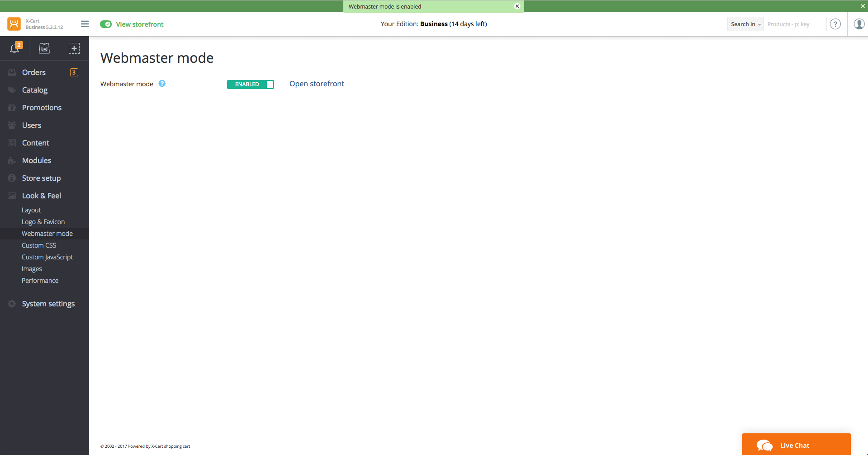Image resolution: width=868 pixels, height=455 pixels.
Task: Open the Search in dropdown
Action: 745,24
